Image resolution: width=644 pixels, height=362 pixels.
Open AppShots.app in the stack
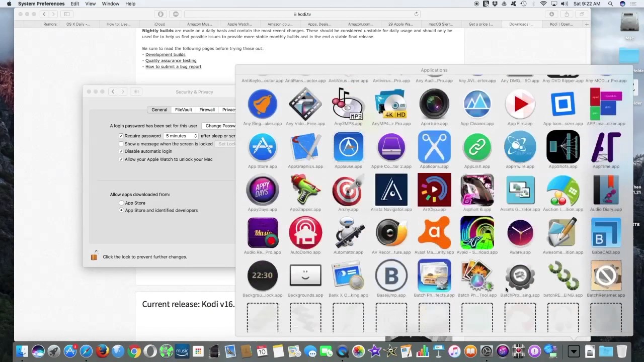(563, 147)
